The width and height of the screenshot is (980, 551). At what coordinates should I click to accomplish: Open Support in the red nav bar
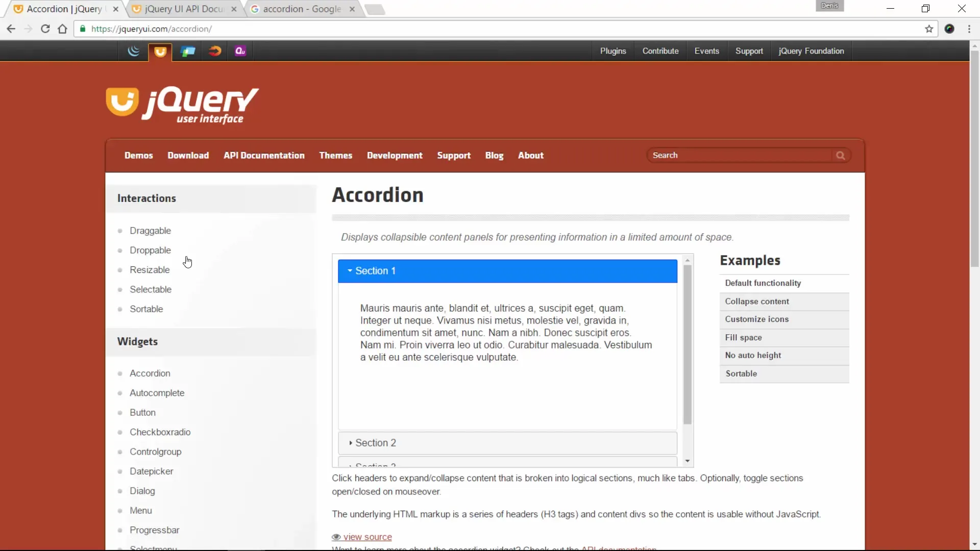pos(453,156)
